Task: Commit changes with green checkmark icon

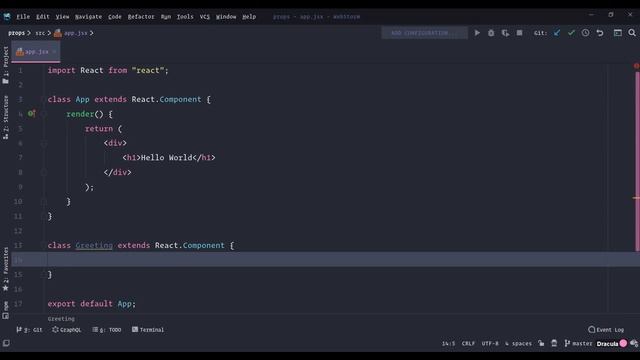Action: click(571, 33)
